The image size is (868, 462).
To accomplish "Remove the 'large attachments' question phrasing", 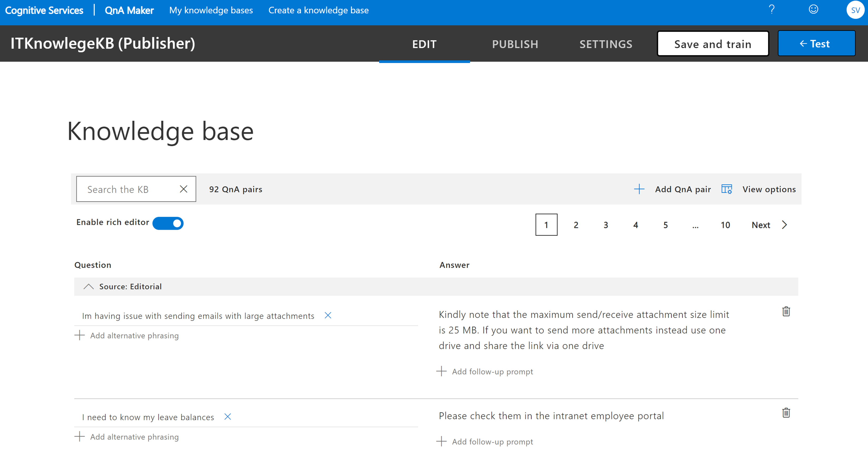I will 328,315.
